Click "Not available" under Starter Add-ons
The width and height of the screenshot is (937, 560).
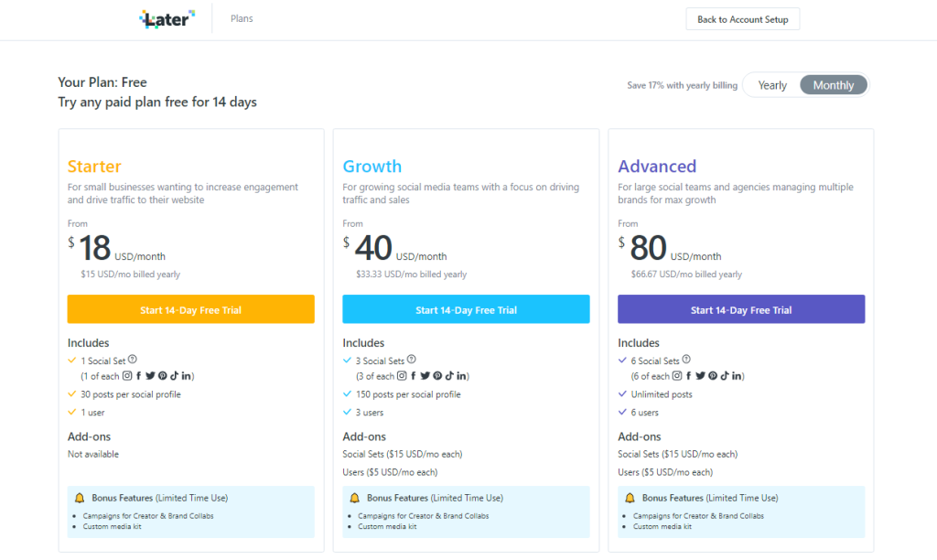[x=93, y=454]
